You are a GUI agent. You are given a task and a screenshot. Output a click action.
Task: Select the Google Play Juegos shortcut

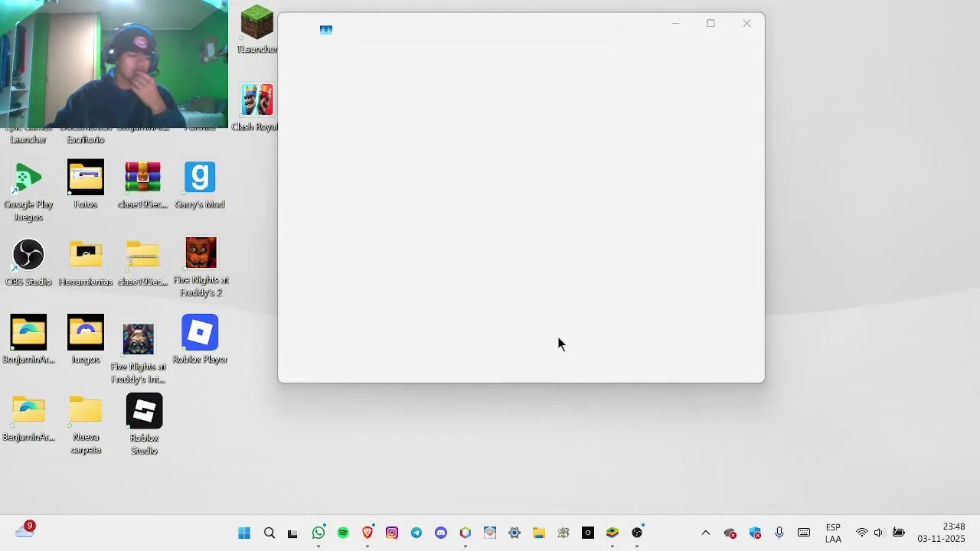(28, 191)
